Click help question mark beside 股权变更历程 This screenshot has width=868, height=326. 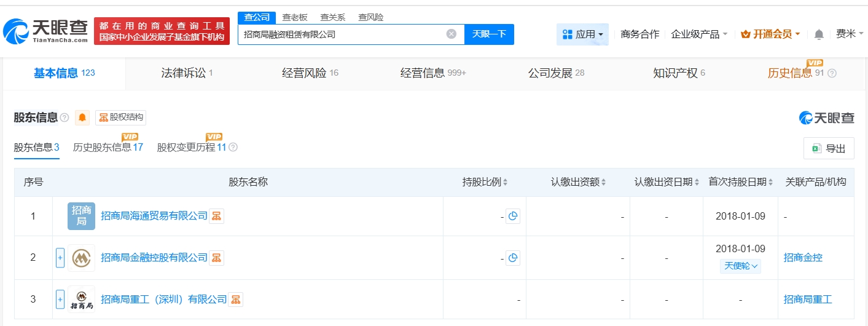[233, 148]
